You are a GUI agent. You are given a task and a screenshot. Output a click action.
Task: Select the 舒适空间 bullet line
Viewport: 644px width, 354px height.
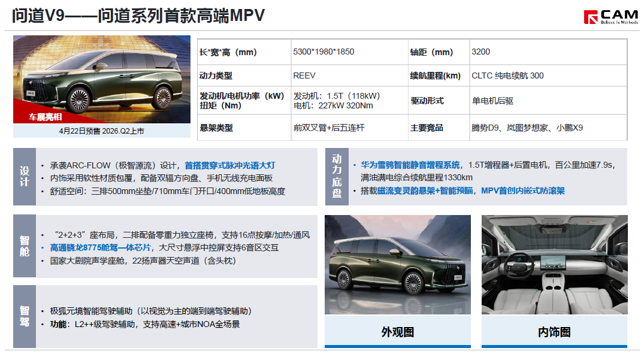click(168, 191)
